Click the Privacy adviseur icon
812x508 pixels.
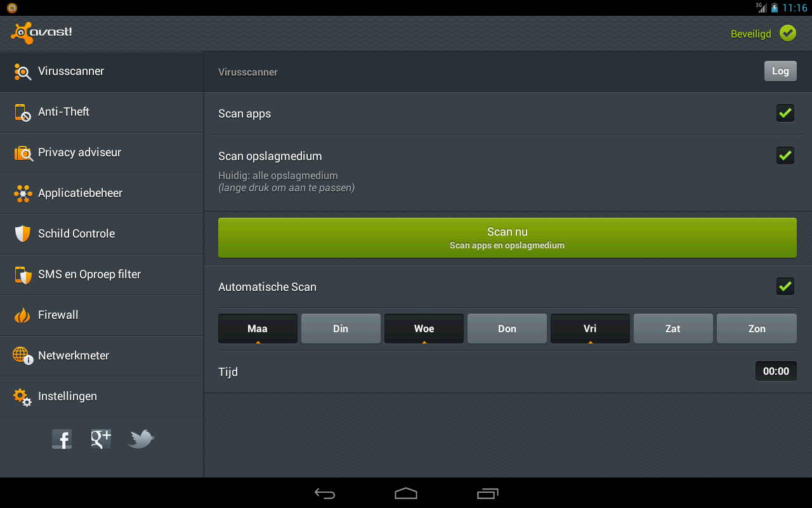click(x=23, y=153)
